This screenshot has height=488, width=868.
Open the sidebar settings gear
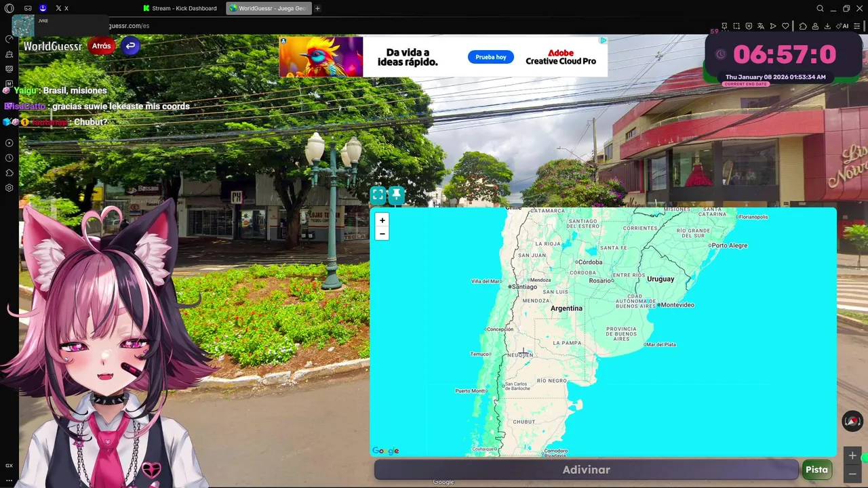point(9,188)
